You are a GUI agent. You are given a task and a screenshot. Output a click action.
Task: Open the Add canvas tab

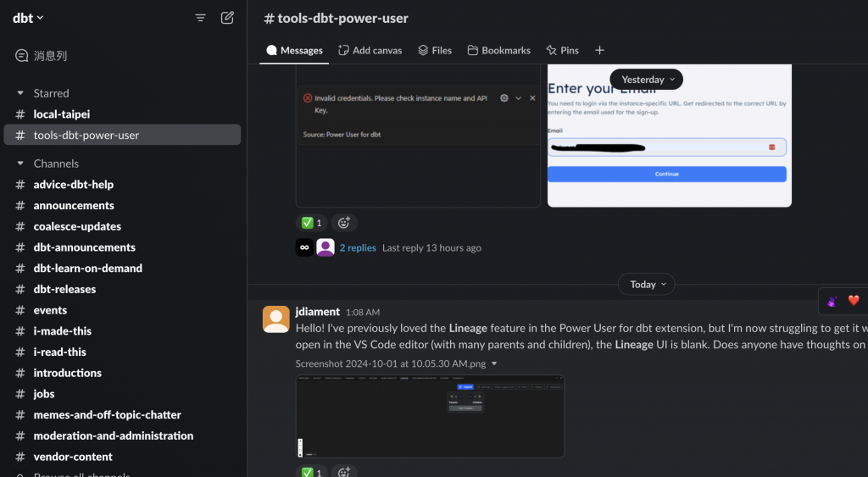(x=370, y=50)
